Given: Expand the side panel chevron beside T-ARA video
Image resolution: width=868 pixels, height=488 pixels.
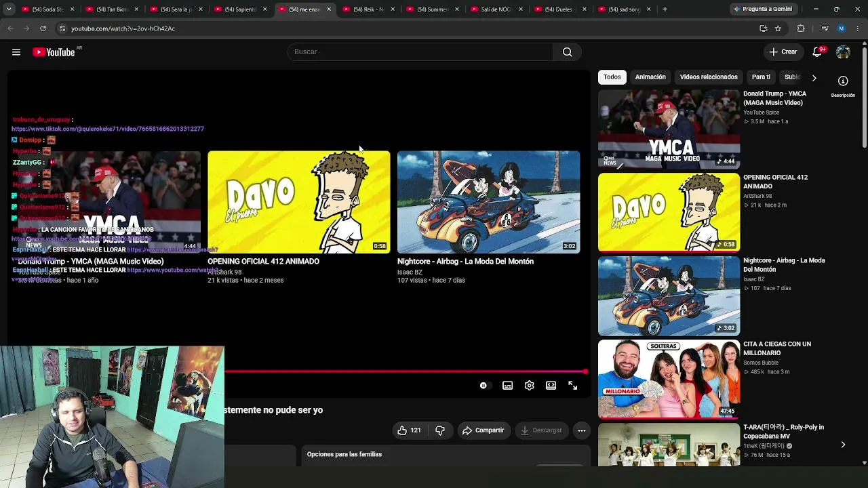Looking at the screenshot, I should 843,445.
